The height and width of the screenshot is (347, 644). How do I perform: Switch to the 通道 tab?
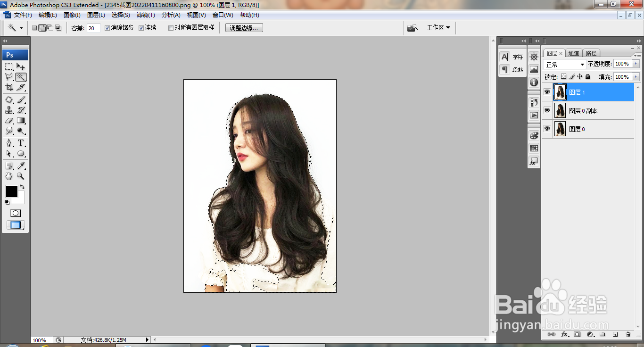pos(574,53)
